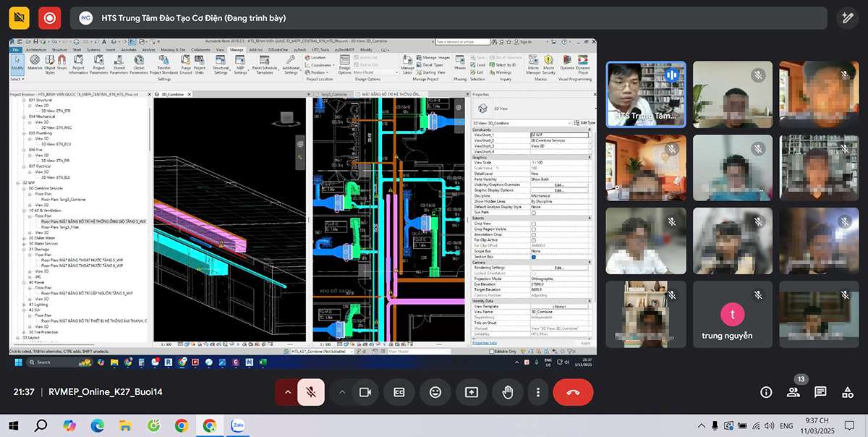Open more options menu in meeting toolbar
This screenshot has width=868, height=437.
[537, 392]
